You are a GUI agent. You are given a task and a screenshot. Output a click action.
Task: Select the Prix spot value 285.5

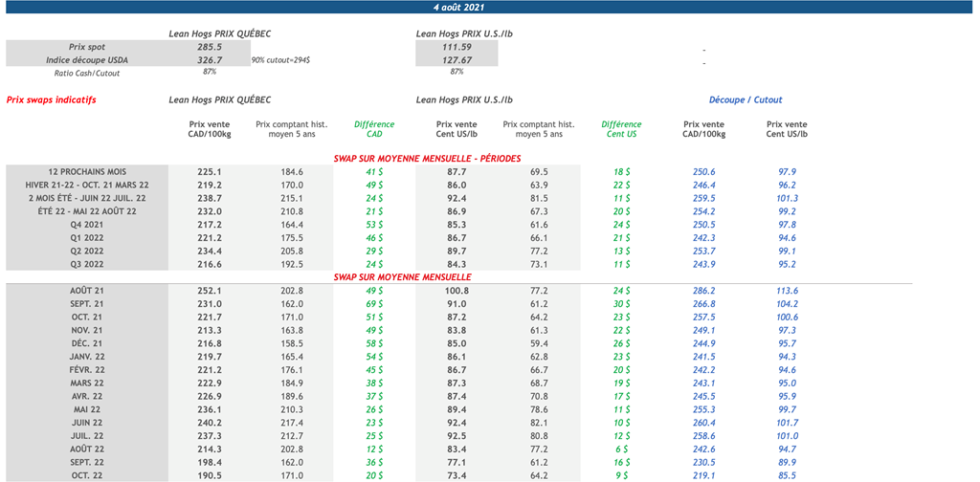point(209,46)
